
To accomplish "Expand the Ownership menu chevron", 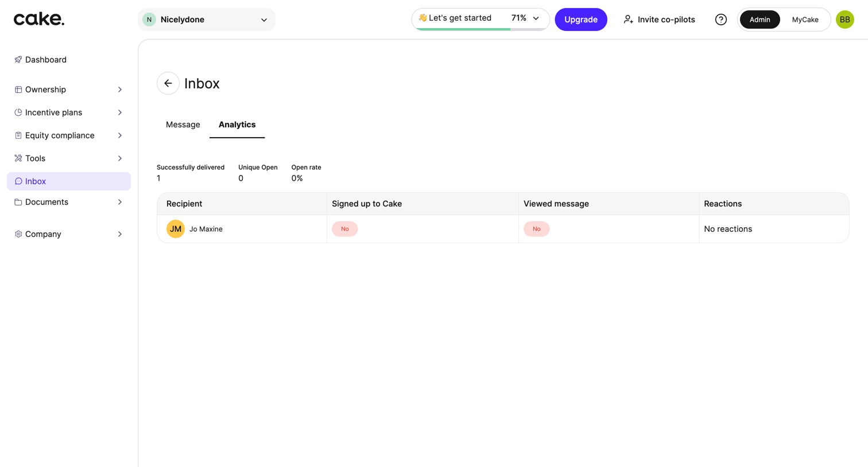I will tap(120, 89).
